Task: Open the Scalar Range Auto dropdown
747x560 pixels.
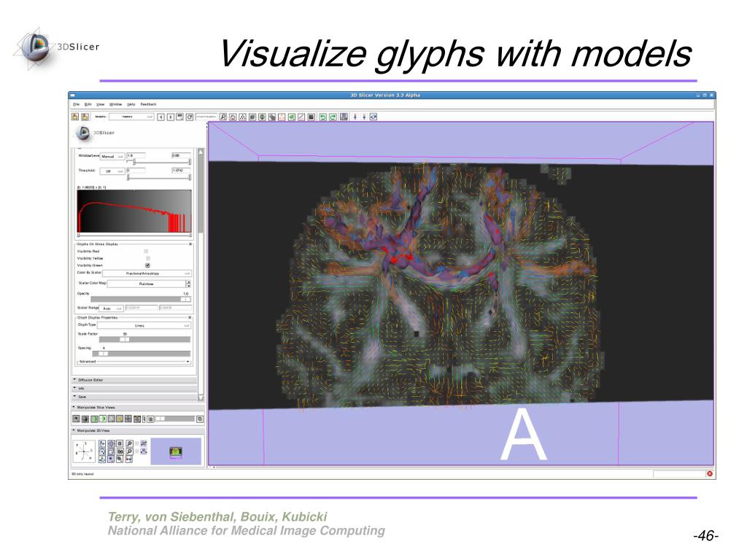Action: (112, 308)
